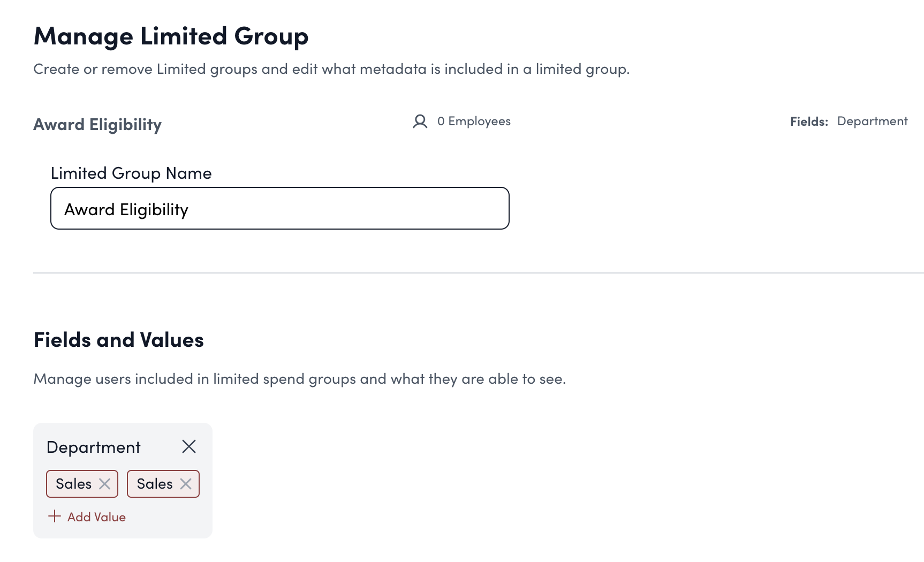Remove the first Sales value chip
This screenshot has width=924, height=562.
coord(105,484)
